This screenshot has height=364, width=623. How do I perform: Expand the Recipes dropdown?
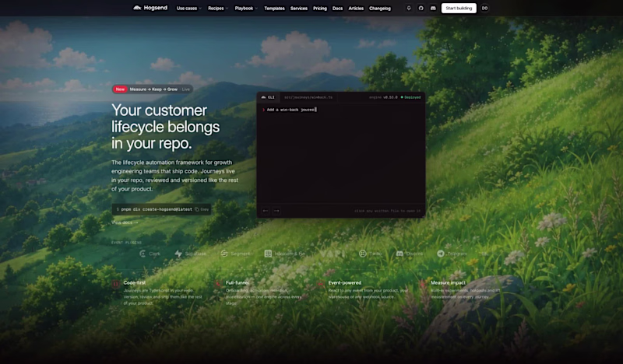[x=218, y=9]
